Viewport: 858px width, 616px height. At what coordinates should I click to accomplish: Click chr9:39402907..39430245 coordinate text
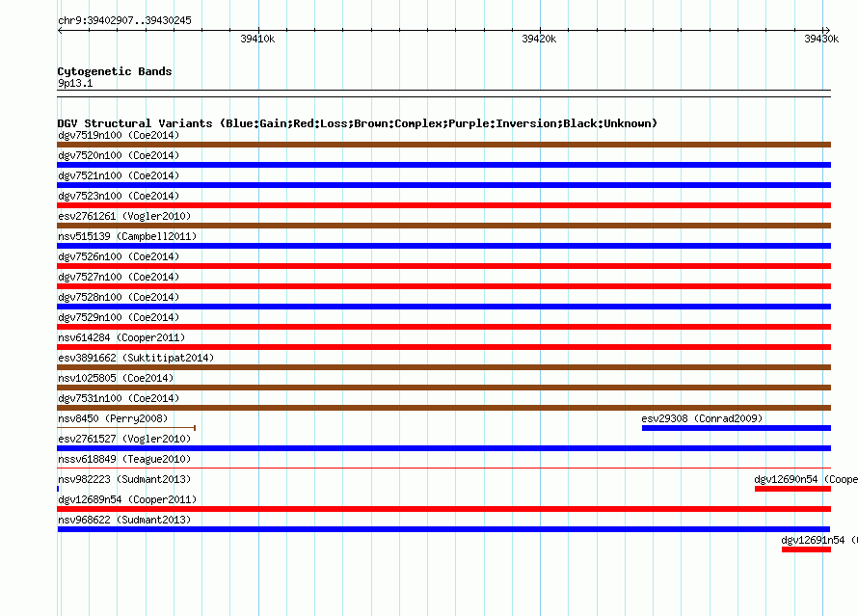(124, 20)
